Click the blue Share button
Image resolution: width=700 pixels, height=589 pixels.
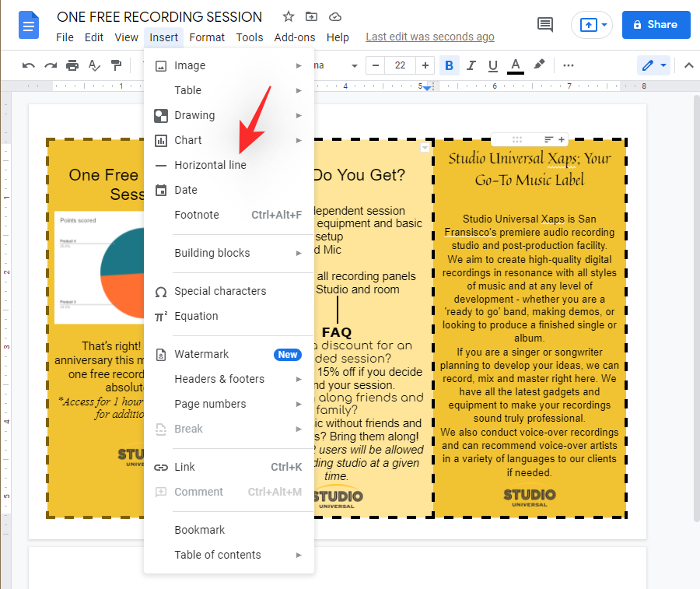(x=656, y=25)
